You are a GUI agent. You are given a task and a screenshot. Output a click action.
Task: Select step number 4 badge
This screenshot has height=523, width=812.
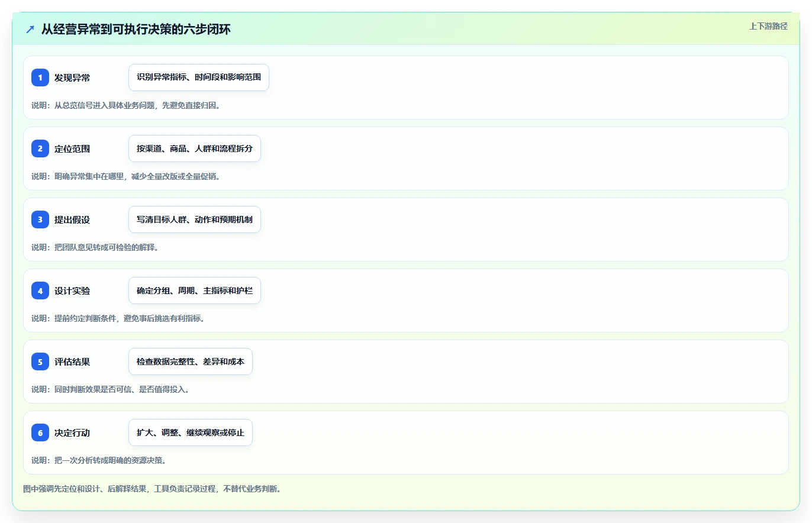click(40, 290)
